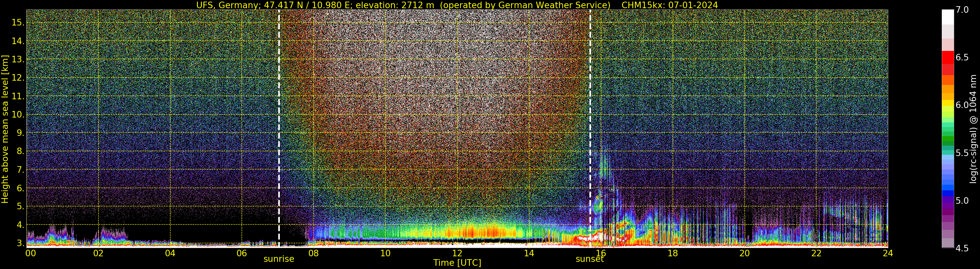Click the height tick label '4.'
This screenshot has width=980, height=269.
pyautogui.click(x=20, y=225)
